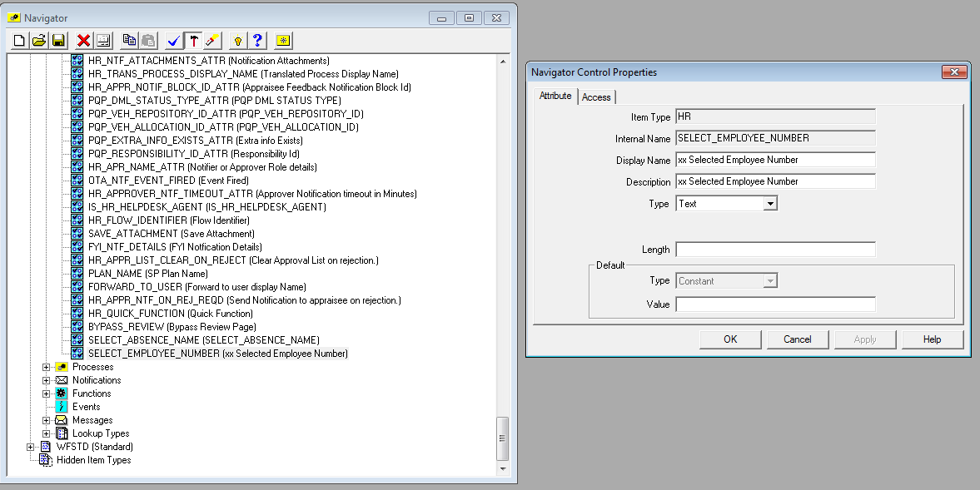Click the yellow new process toolbar icon
This screenshot has height=490, width=980.
coord(283,41)
